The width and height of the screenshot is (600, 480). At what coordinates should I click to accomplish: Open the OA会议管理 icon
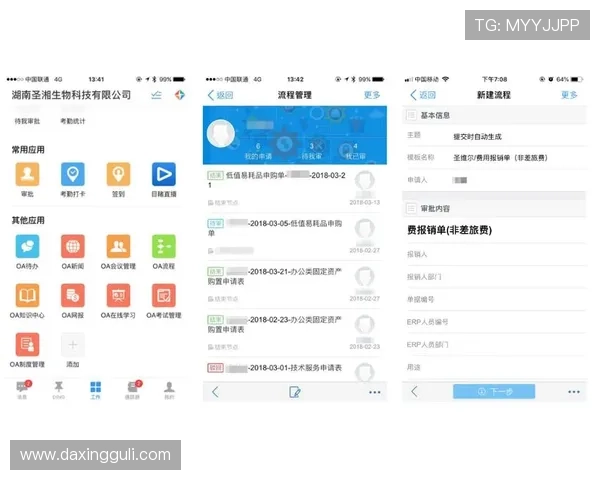coord(118,246)
